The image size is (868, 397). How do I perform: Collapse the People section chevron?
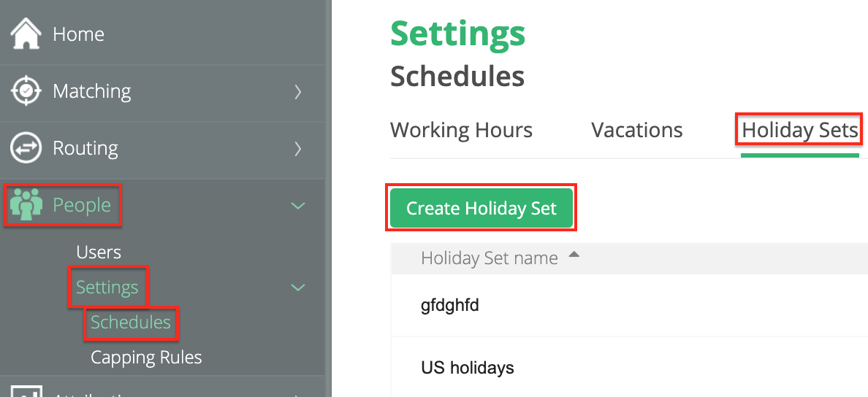pyautogui.click(x=297, y=206)
